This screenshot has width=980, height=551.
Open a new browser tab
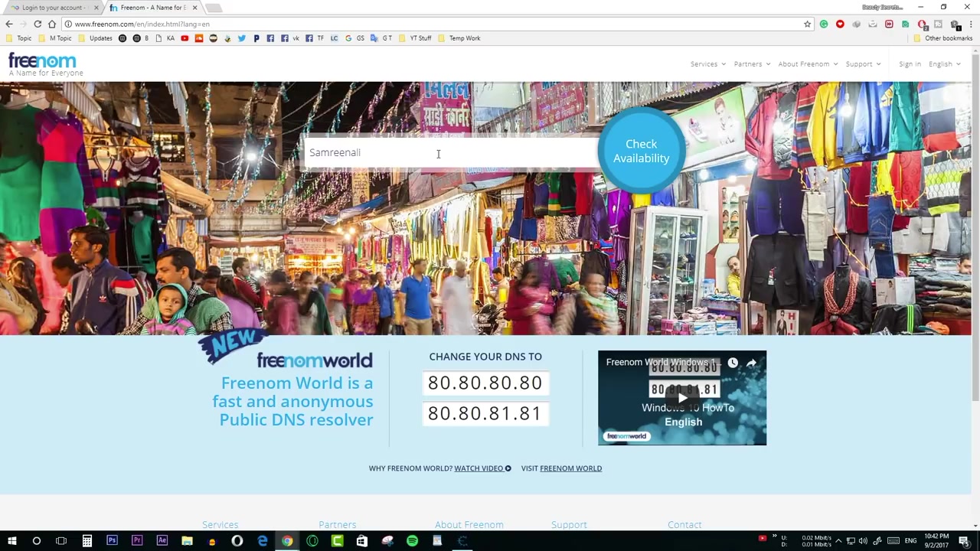click(214, 8)
